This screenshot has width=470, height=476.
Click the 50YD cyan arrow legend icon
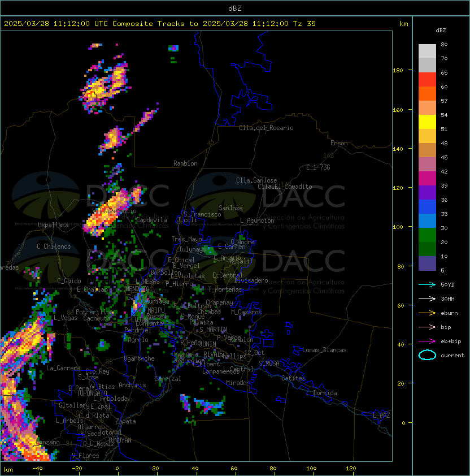427,284
